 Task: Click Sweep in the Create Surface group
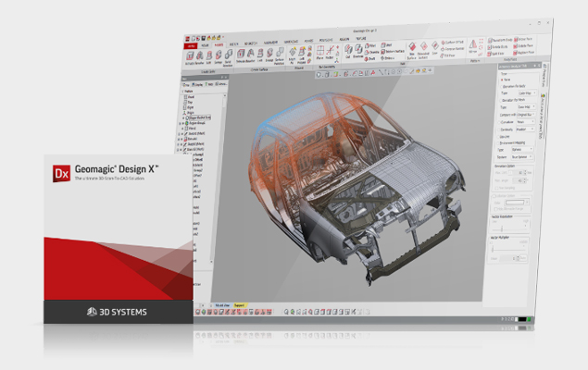pos(269,55)
